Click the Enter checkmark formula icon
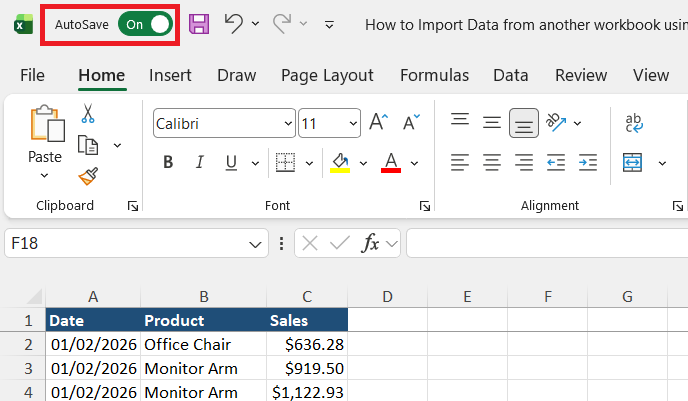Screen dimensions: 688x401 (x=340, y=242)
